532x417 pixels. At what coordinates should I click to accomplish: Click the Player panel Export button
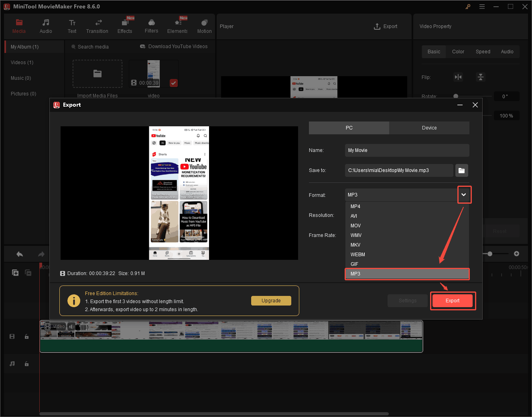[386, 26]
